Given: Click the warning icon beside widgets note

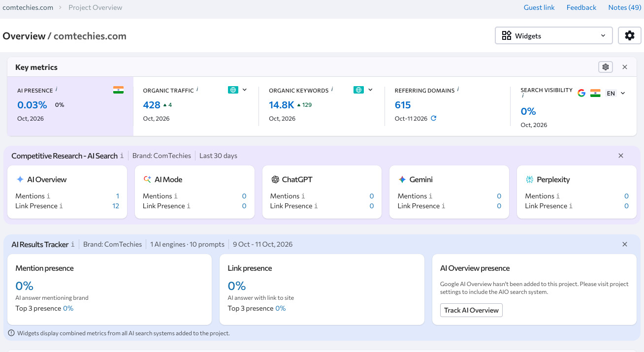Looking at the screenshot, I should [x=11, y=333].
